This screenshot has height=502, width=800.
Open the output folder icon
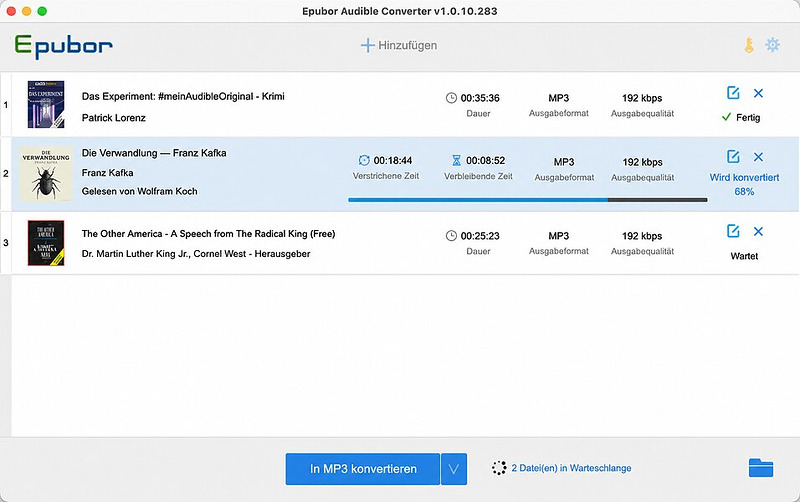click(x=761, y=467)
